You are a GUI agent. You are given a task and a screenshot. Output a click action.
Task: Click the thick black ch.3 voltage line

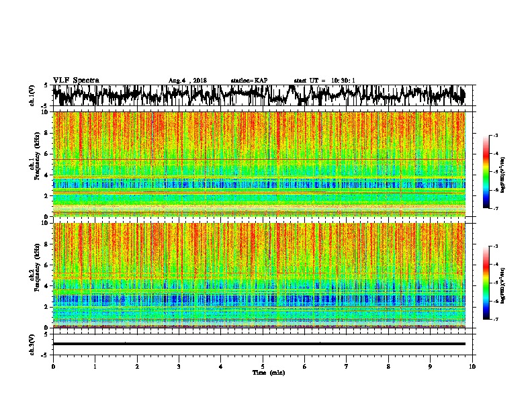(x=259, y=344)
